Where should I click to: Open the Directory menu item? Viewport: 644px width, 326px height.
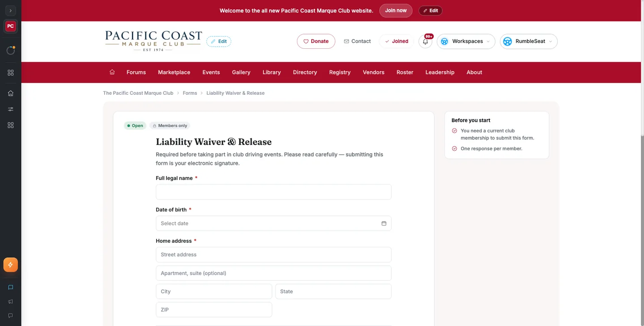click(305, 72)
